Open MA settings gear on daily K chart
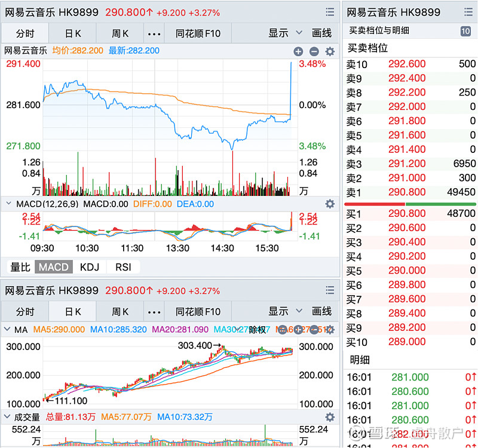 pyautogui.click(x=330, y=330)
